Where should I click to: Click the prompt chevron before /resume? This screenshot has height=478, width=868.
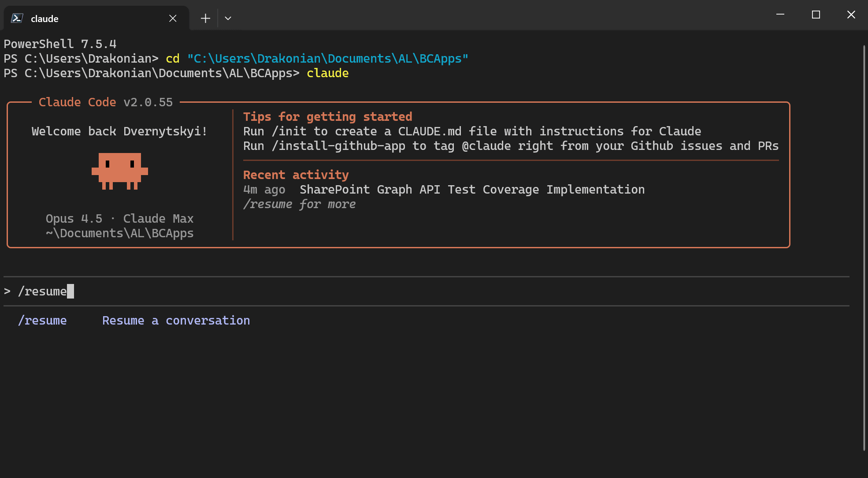(x=7, y=291)
